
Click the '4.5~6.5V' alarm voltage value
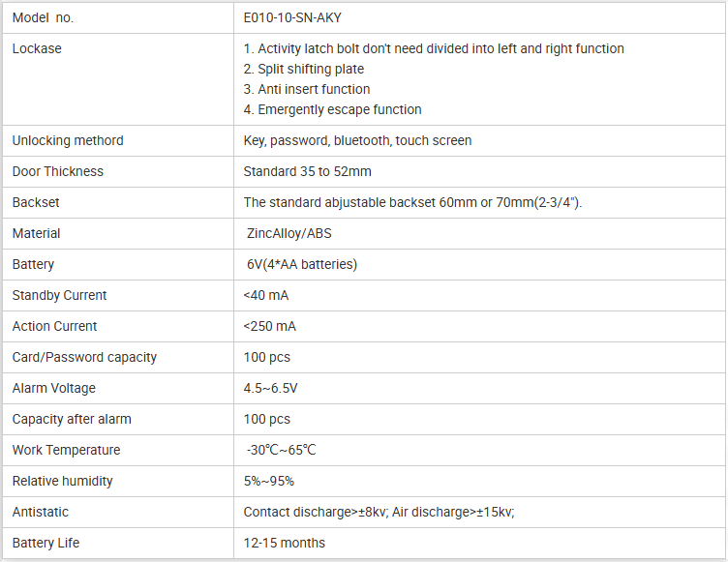pos(271,388)
